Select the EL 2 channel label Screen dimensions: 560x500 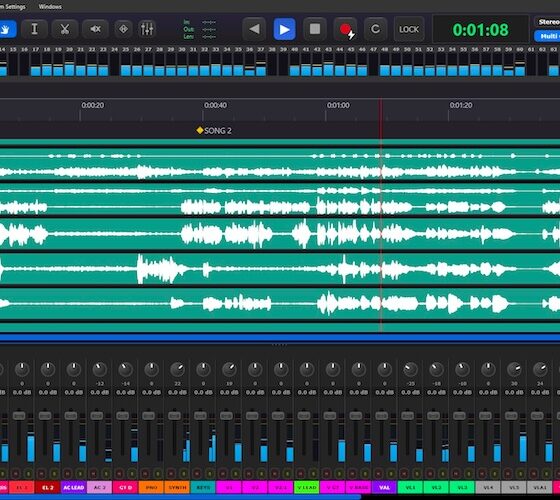[48, 487]
